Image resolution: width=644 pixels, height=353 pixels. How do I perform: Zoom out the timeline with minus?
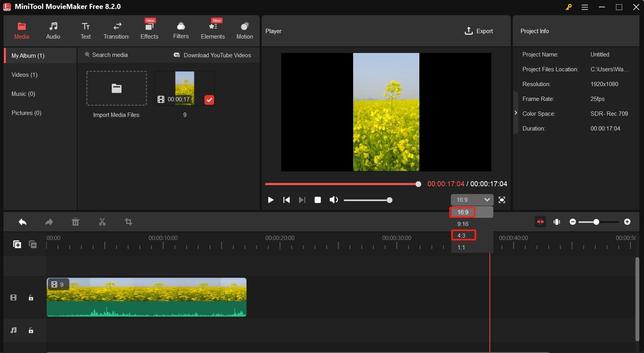point(573,222)
